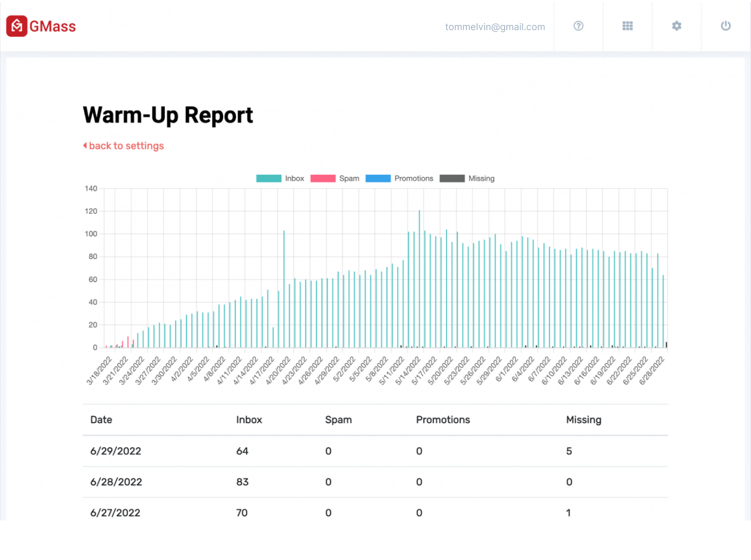The image size is (751, 560).
Task: Click the 4/20/2022 x-axis label
Action: (278, 370)
